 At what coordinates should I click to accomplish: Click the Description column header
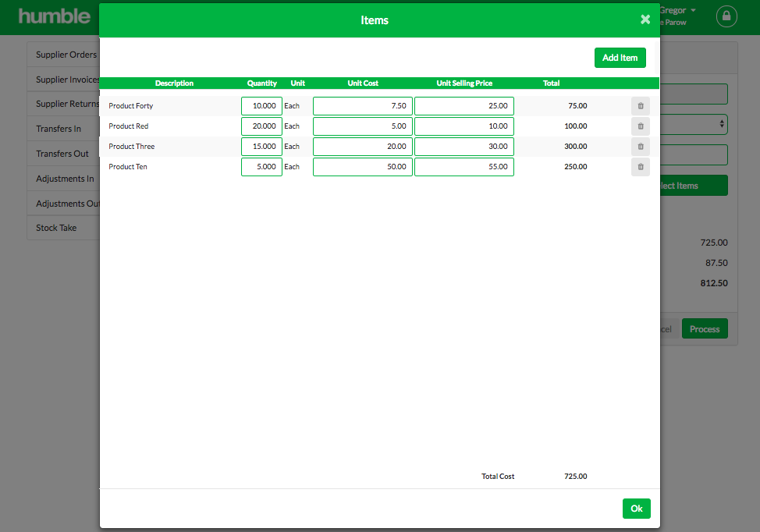click(x=174, y=83)
